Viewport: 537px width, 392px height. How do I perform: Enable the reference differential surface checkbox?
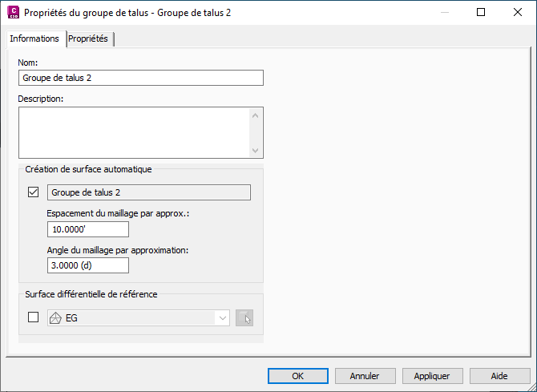tap(34, 317)
